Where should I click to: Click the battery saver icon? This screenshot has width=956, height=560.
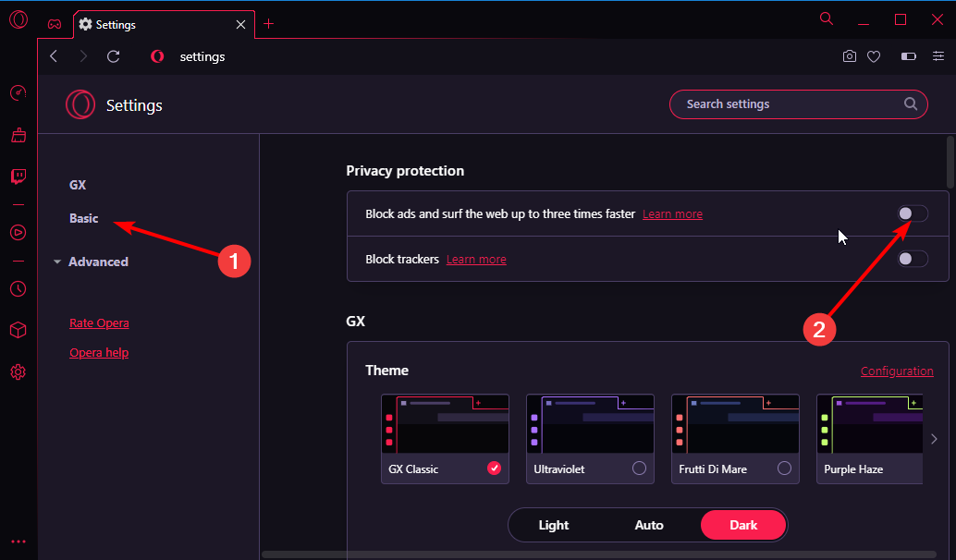click(x=909, y=56)
